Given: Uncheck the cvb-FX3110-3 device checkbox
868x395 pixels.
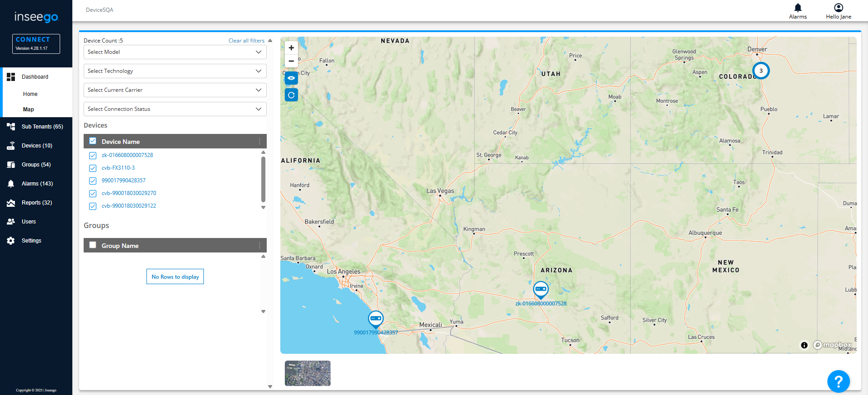Looking at the screenshot, I should [93, 168].
